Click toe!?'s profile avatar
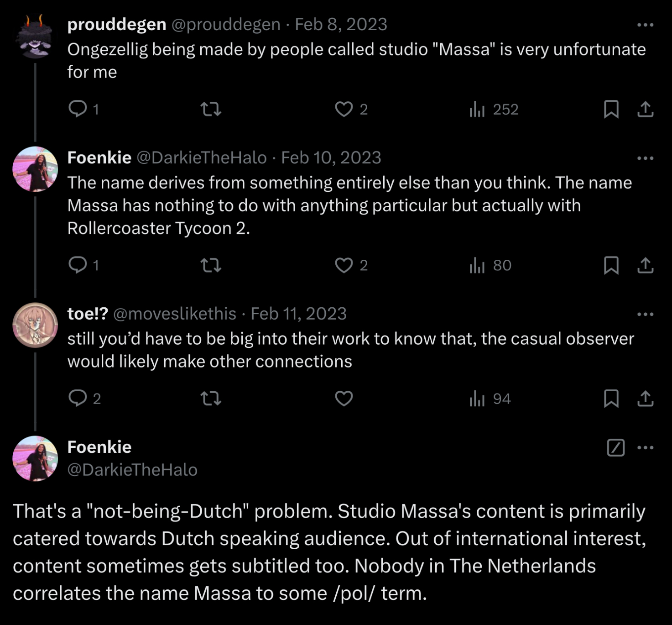672x625 pixels. (x=35, y=325)
